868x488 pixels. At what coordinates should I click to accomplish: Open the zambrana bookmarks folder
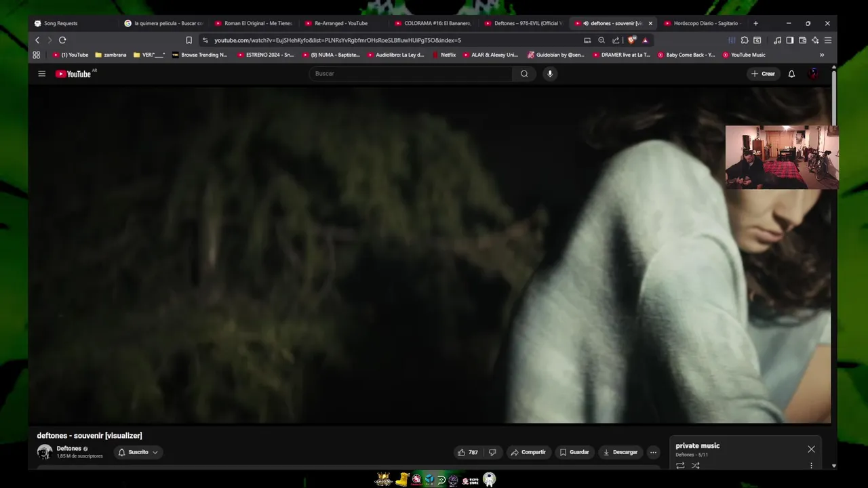[x=111, y=55]
